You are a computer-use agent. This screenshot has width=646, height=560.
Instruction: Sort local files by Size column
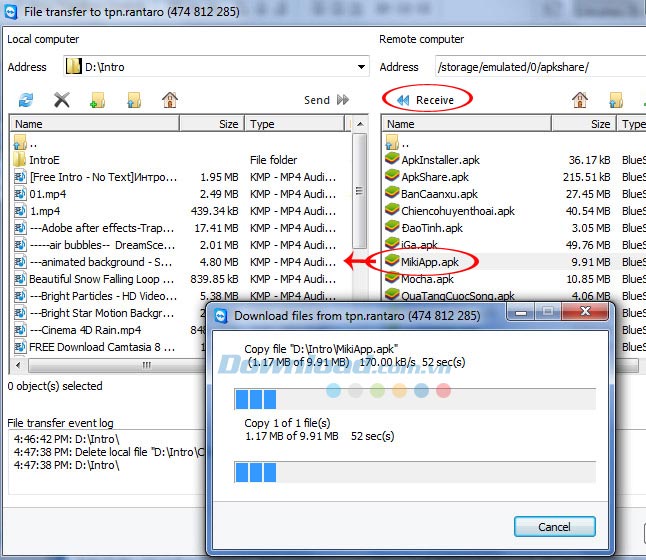212,124
